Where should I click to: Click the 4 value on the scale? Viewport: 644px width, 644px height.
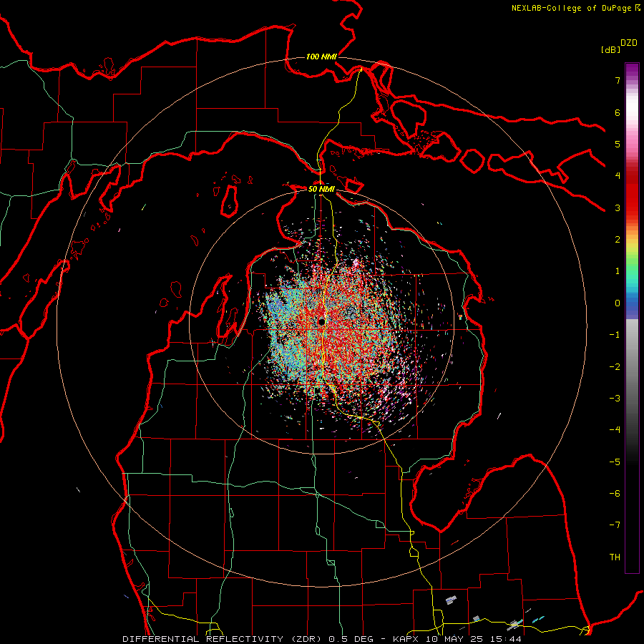click(x=618, y=176)
